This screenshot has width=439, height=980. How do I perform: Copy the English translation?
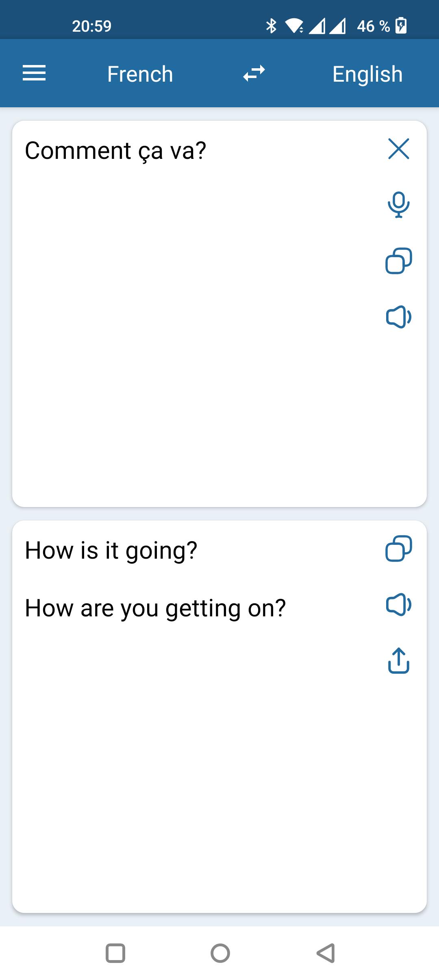(x=399, y=549)
